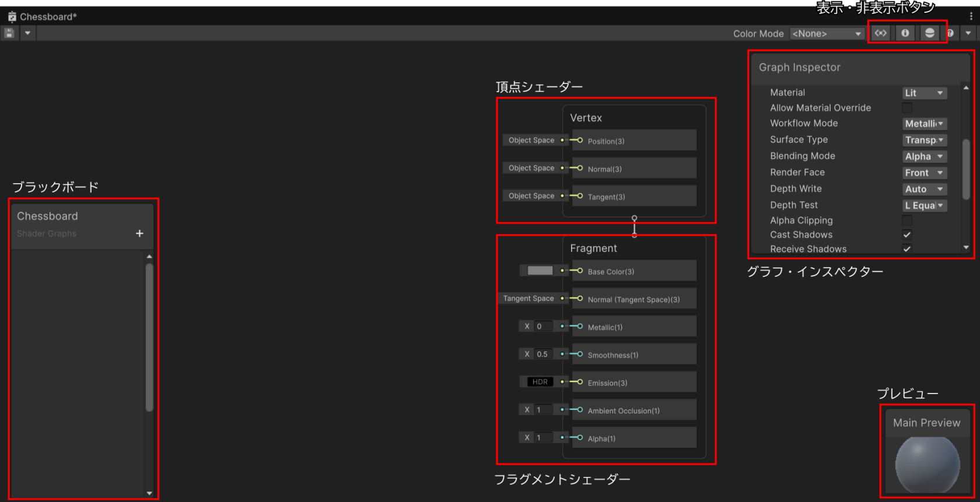Open the Color Mode dropdown

[827, 34]
